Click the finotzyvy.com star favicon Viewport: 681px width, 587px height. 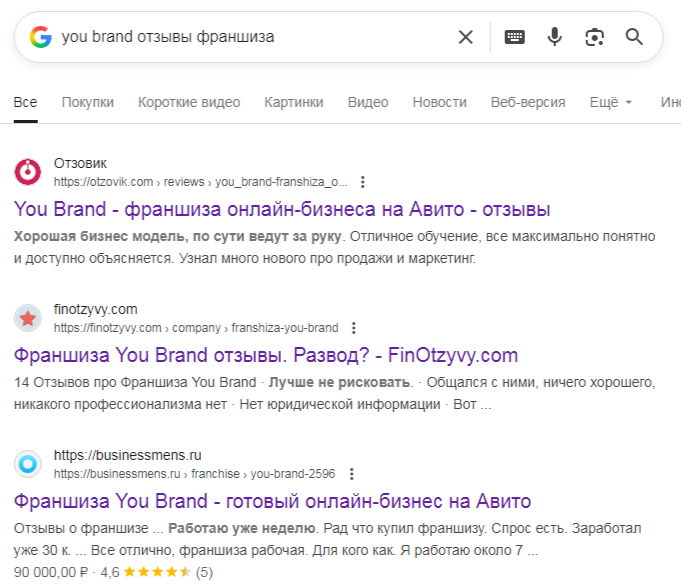tap(28, 318)
